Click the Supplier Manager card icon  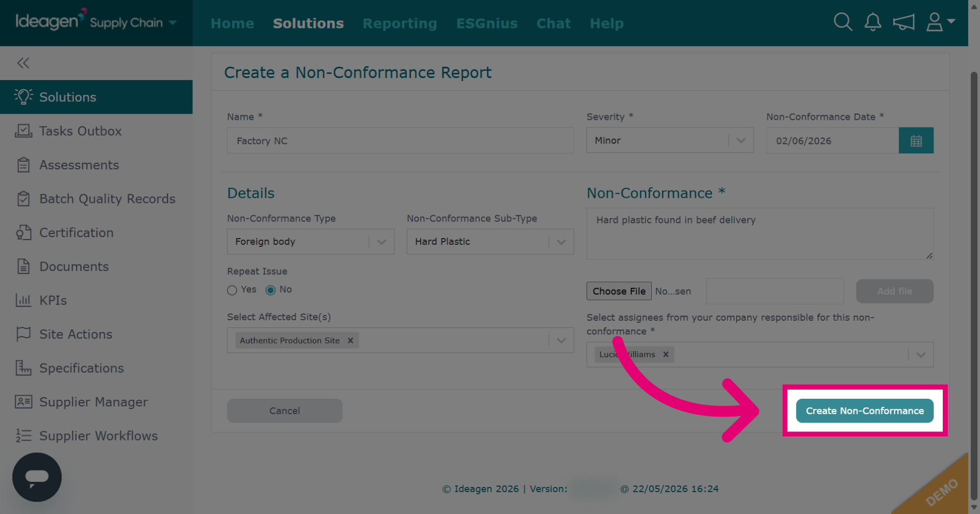tap(23, 402)
